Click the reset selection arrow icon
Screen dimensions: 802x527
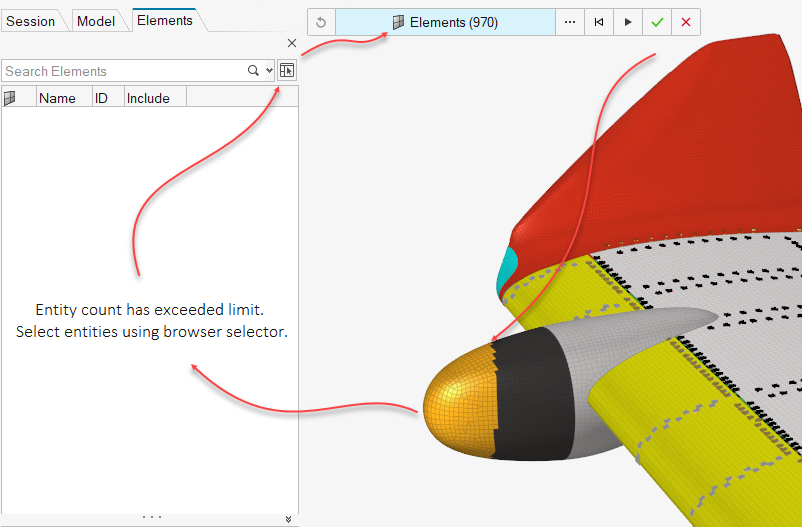[x=321, y=22]
